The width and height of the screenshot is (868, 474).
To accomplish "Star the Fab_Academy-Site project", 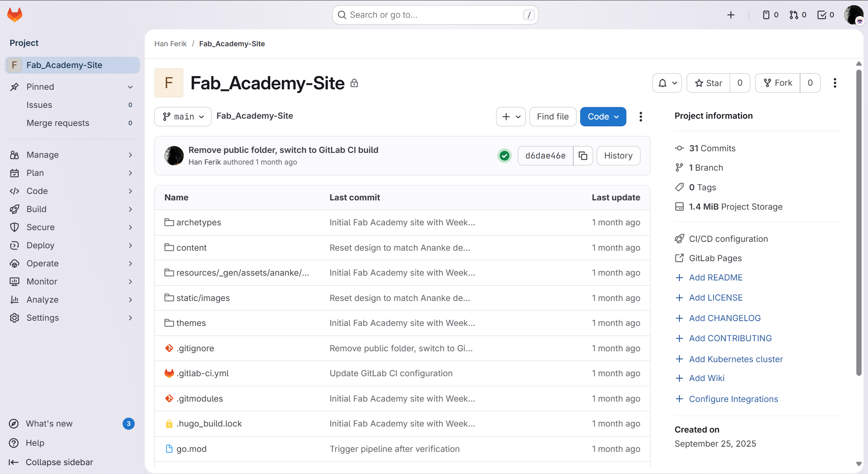I will click(x=709, y=83).
